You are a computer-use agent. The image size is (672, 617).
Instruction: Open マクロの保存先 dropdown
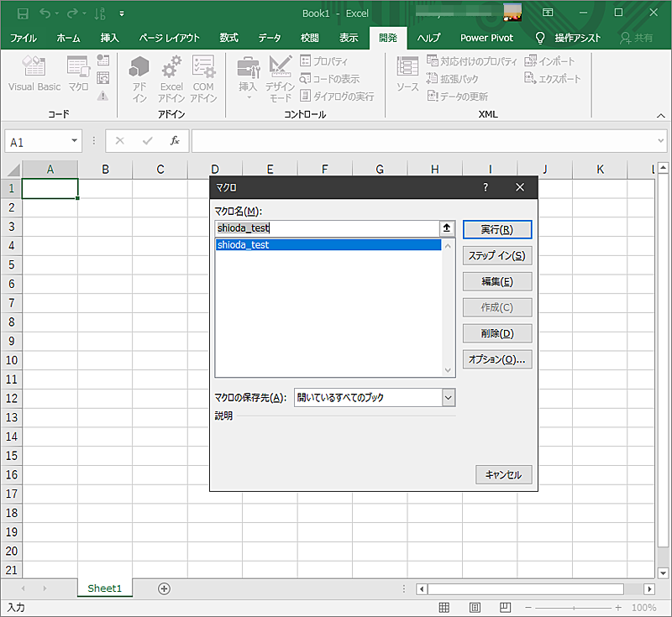pyautogui.click(x=448, y=397)
